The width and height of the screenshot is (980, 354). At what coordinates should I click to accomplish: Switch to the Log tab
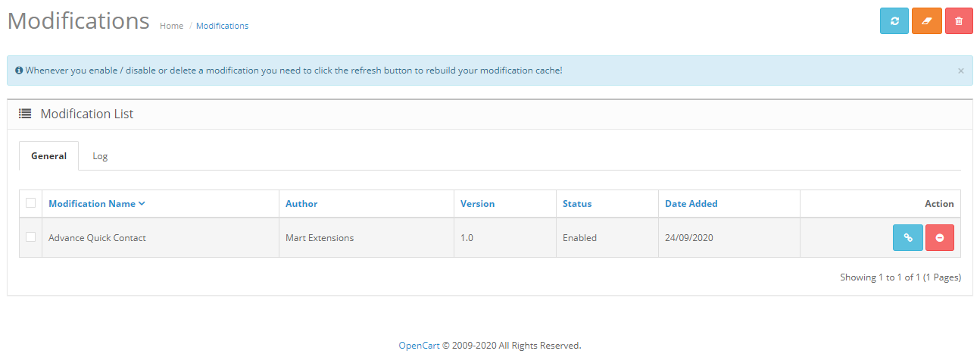(x=100, y=156)
